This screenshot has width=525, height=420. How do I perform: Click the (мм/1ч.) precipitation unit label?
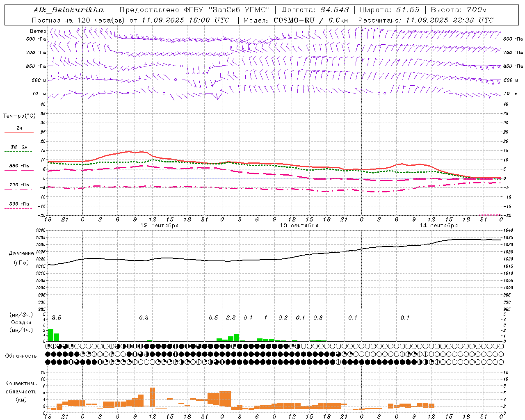click(21, 330)
